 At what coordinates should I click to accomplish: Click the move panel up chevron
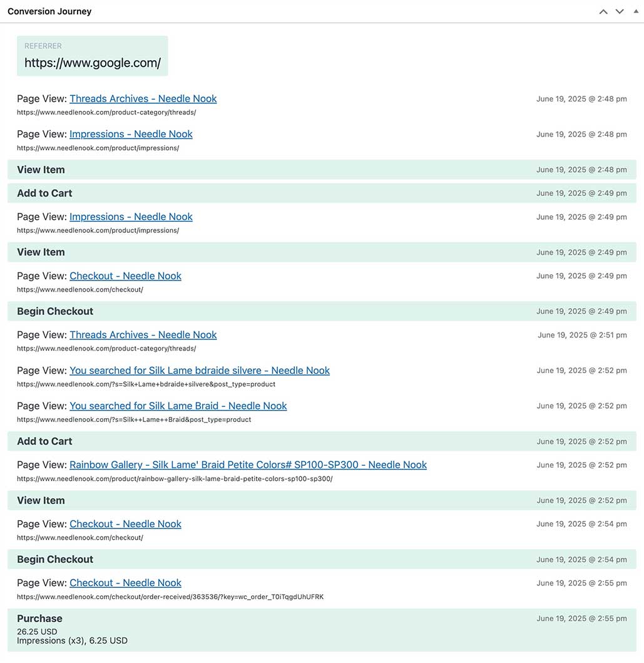603,11
